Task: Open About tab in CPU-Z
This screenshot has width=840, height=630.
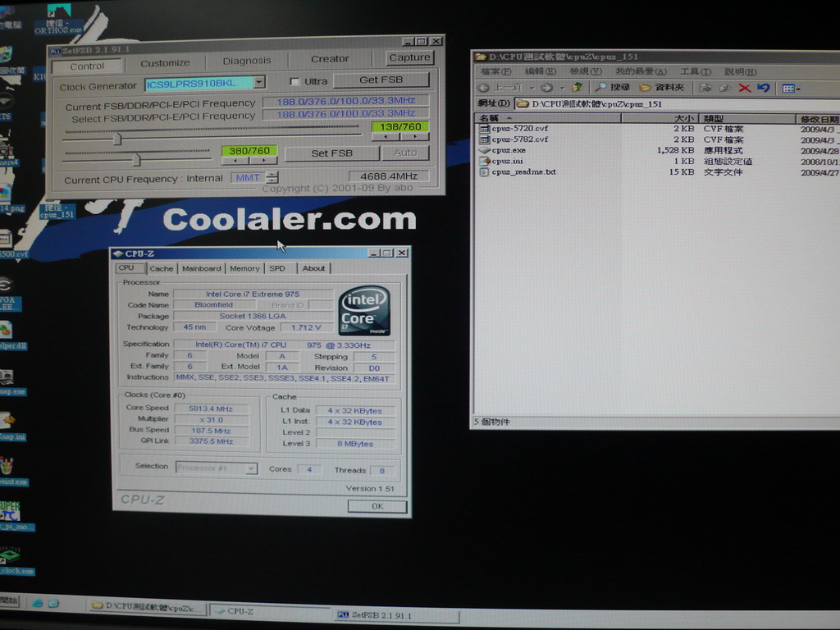Action: (x=313, y=268)
